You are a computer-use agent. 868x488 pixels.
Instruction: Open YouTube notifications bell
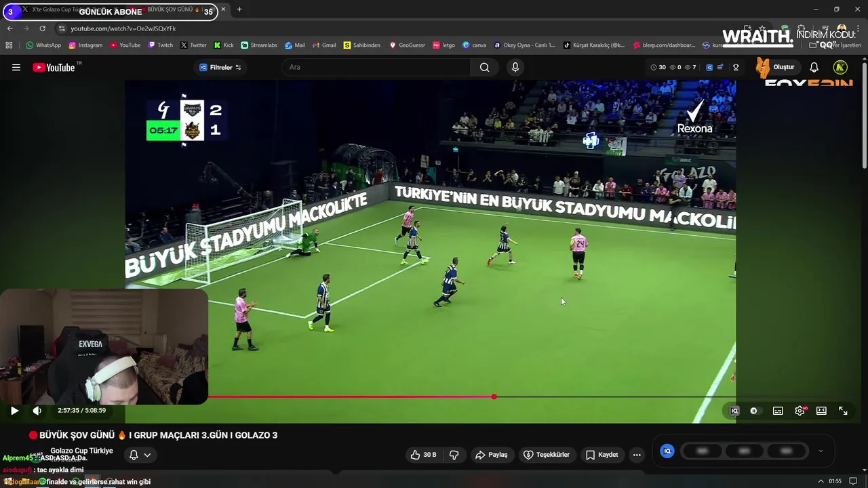[x=814, y=67]
